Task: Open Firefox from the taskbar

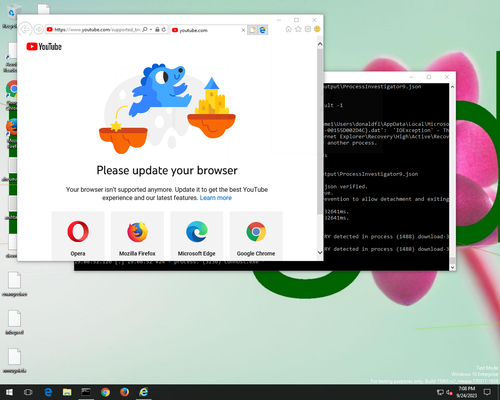Action: tap(124, 392)
